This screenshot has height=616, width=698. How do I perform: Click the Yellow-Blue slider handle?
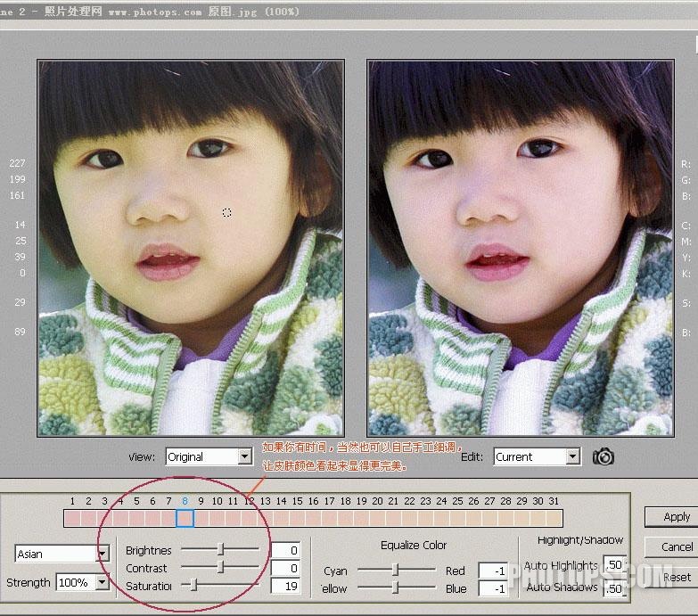tap(395, 588)
